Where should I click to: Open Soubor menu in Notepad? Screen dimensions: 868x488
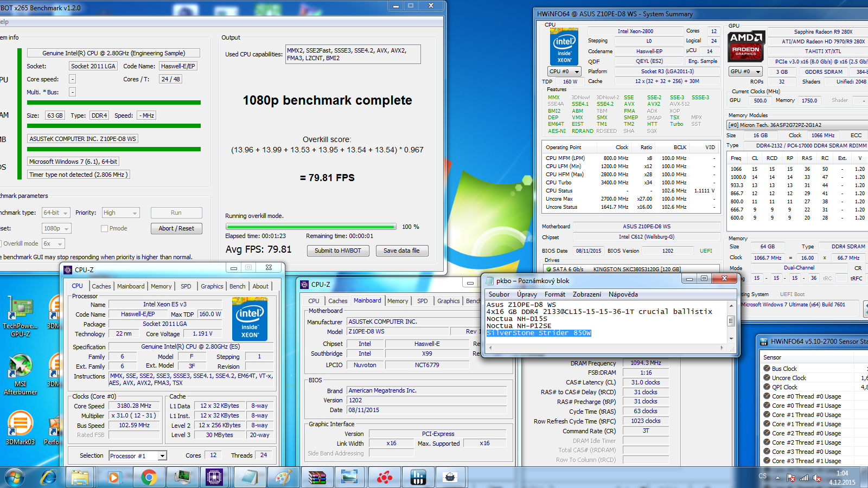[x=499, y=294]
